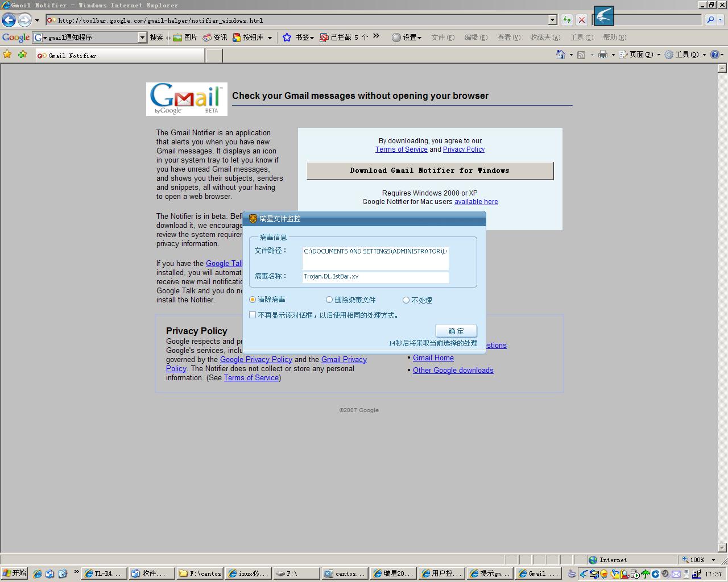Click the Windows 开始 Start button
Viewport: 728px width, 582px height.
[14, 573]
